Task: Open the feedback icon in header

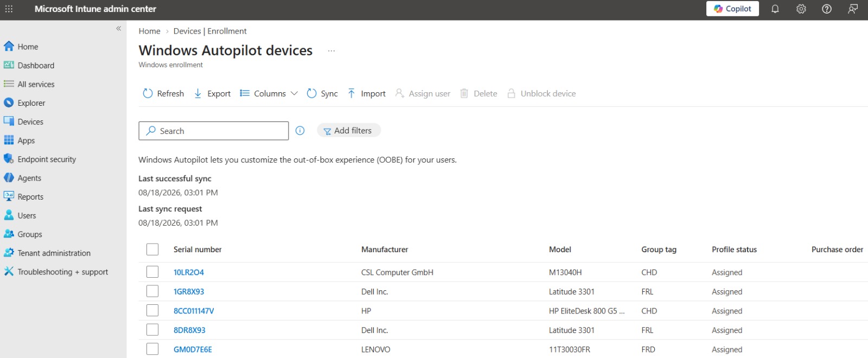Action: coord(853,9)
